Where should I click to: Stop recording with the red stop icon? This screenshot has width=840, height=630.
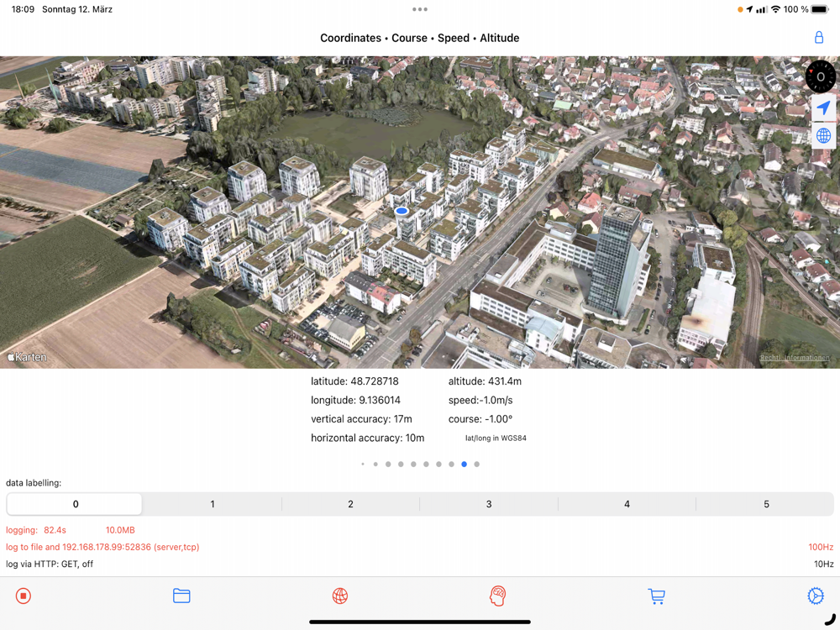point(24,596)
